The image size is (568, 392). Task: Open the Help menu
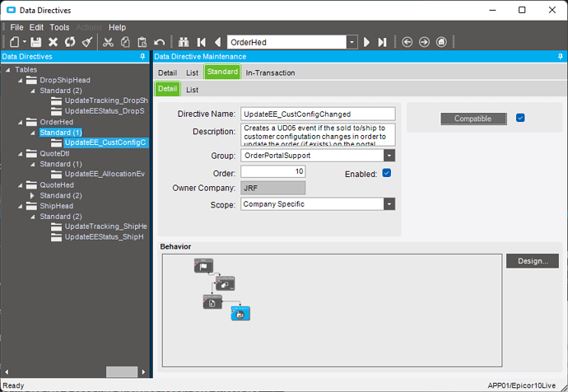[118, 27]
